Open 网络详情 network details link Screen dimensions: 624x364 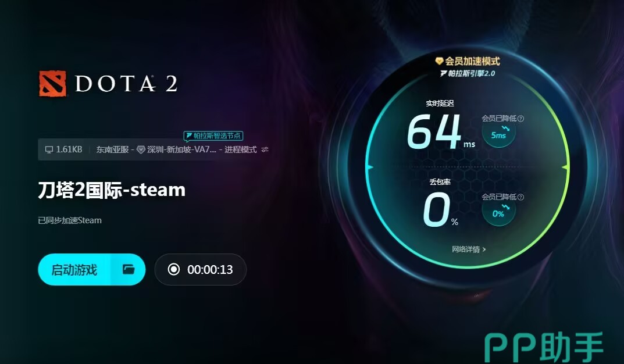coord(469,249)
